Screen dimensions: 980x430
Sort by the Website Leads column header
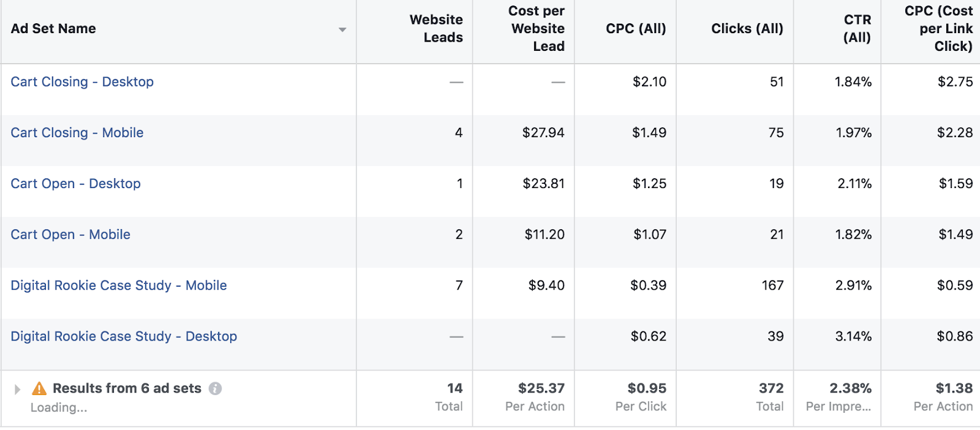tap(436, 29)
